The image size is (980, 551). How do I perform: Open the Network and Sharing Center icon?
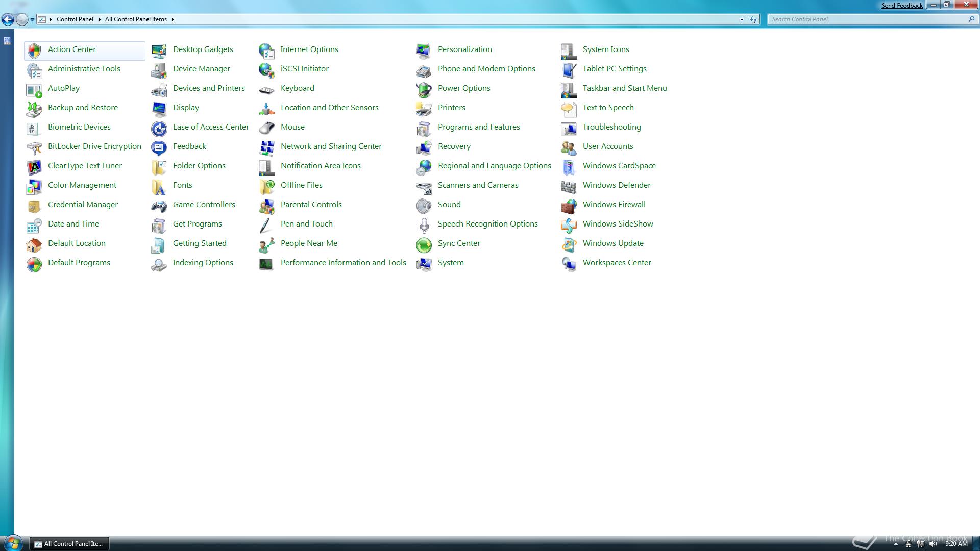pos(266,147)
